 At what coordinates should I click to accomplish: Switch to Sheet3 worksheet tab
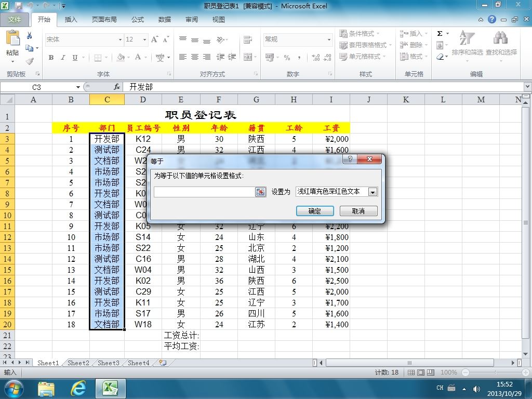[108, 363]
